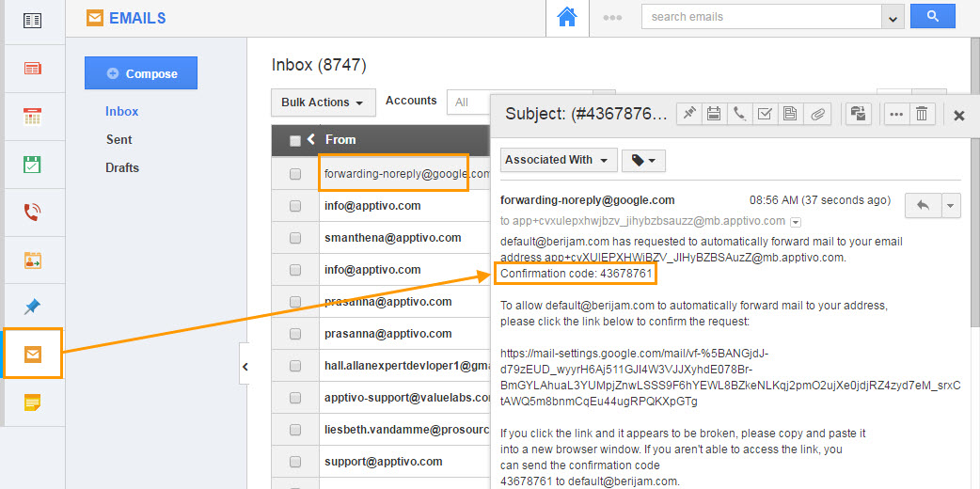Image resolution: width=980 pixels, height=489 pixels.
Task: Select all emails with header checkbox
Action: click(295, 141)
